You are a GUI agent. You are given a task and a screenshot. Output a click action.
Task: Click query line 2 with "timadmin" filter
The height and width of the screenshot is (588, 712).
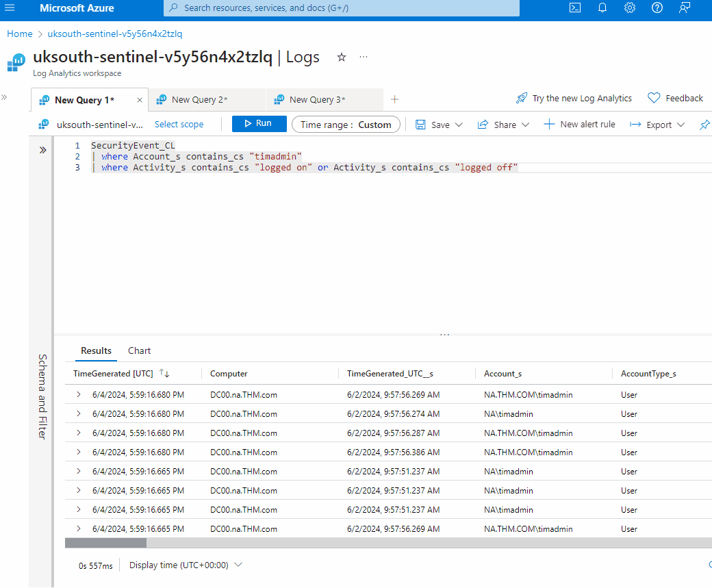pos(196,156)
